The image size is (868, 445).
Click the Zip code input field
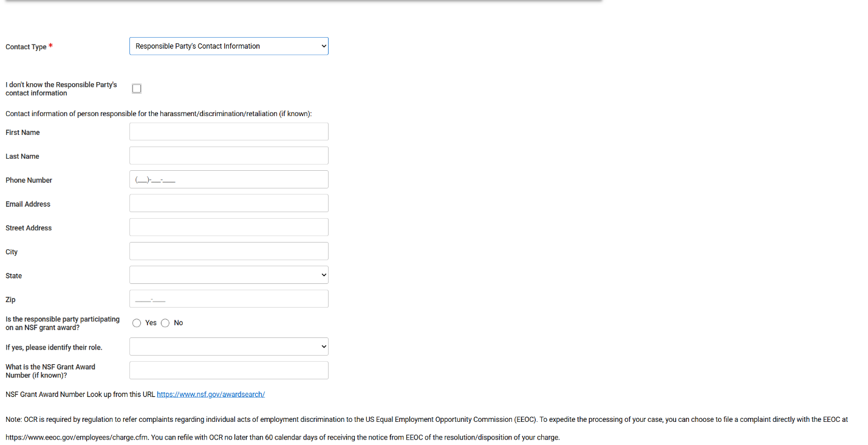click(x=228, y=299)
